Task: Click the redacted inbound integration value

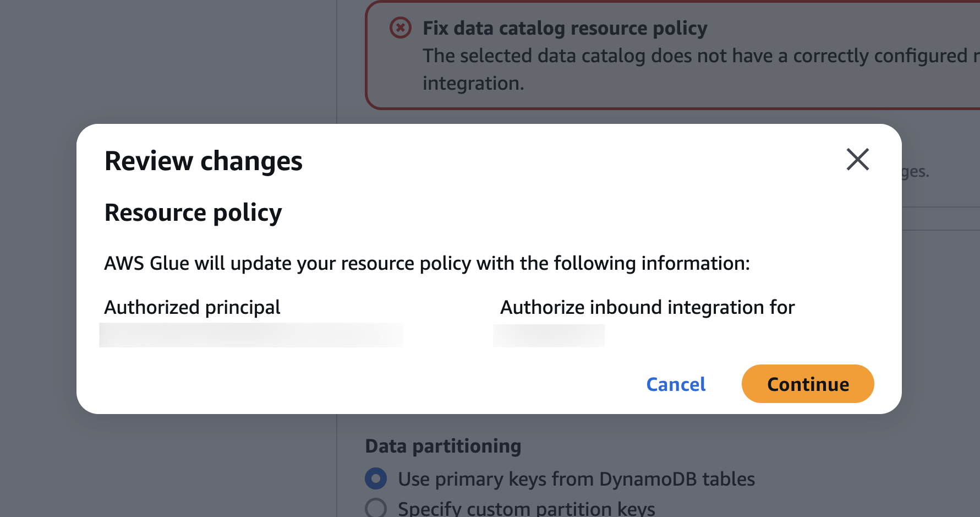Action: (x=549, y=335)
